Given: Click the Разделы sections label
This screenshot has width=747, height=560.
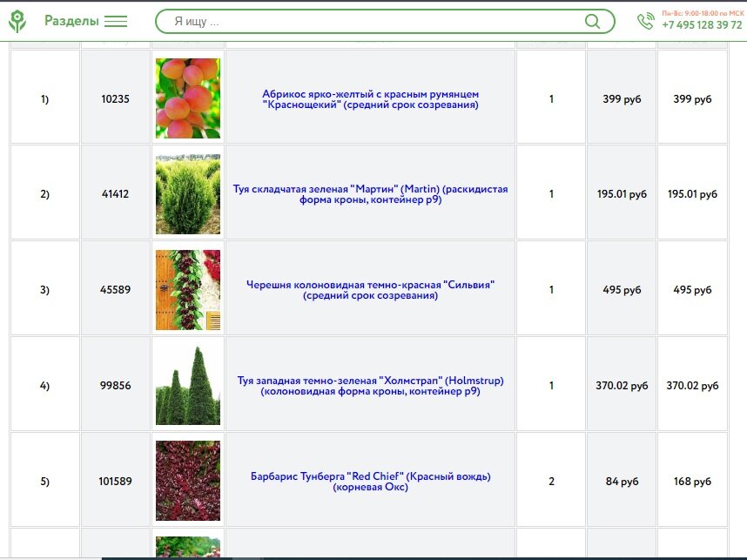Looking at the screenshot, I should tap(71, 21).
